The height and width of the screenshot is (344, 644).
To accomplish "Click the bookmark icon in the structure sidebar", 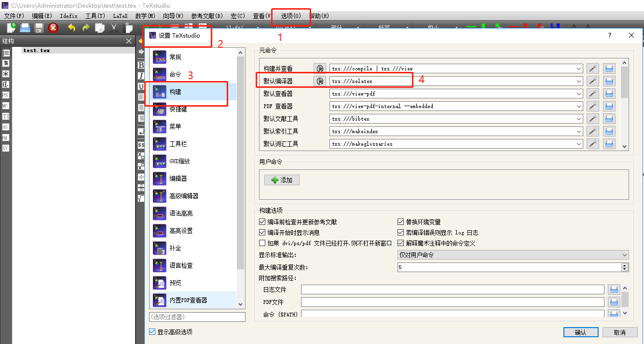I will [x=6, y=63].
